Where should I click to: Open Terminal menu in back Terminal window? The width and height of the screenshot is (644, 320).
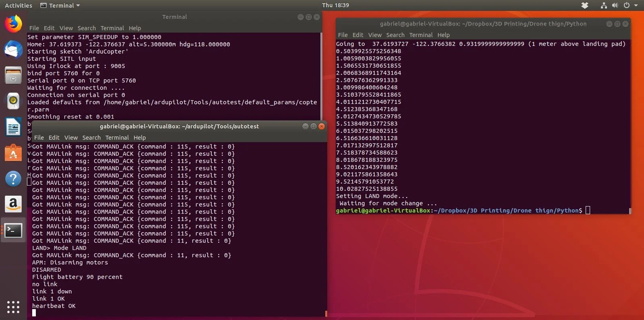pyautogui.click(x=112, y=28)
